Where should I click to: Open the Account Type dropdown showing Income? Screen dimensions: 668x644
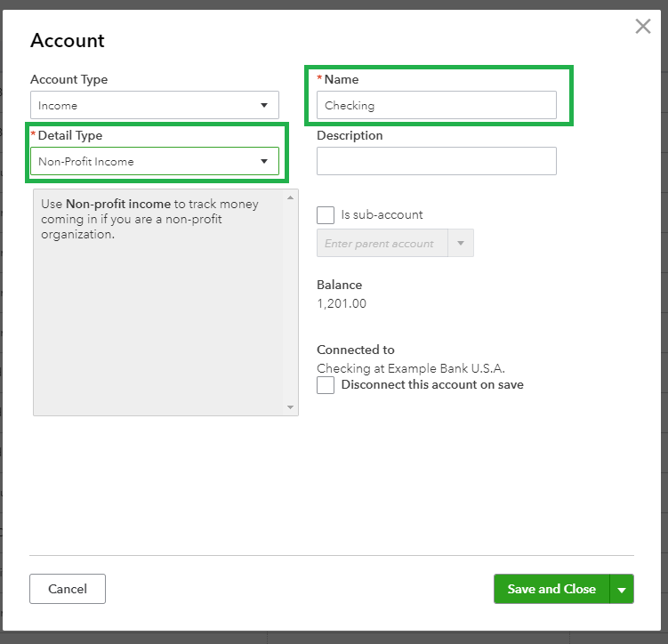[155, 105]
